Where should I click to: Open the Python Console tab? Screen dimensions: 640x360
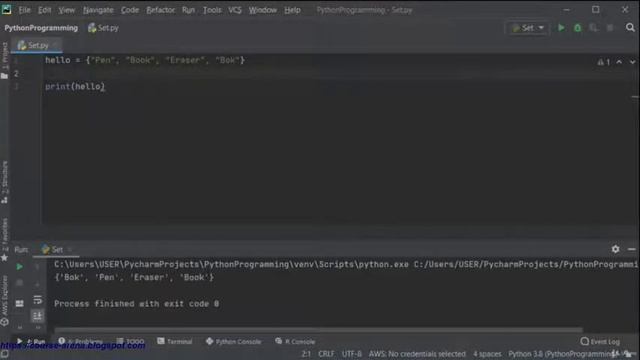click(233, 341)
